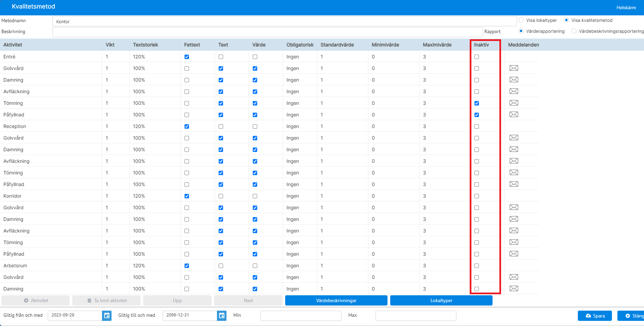
Task: Click Maximivärde 3 in Korridor row
Action: tap(424, 196)
